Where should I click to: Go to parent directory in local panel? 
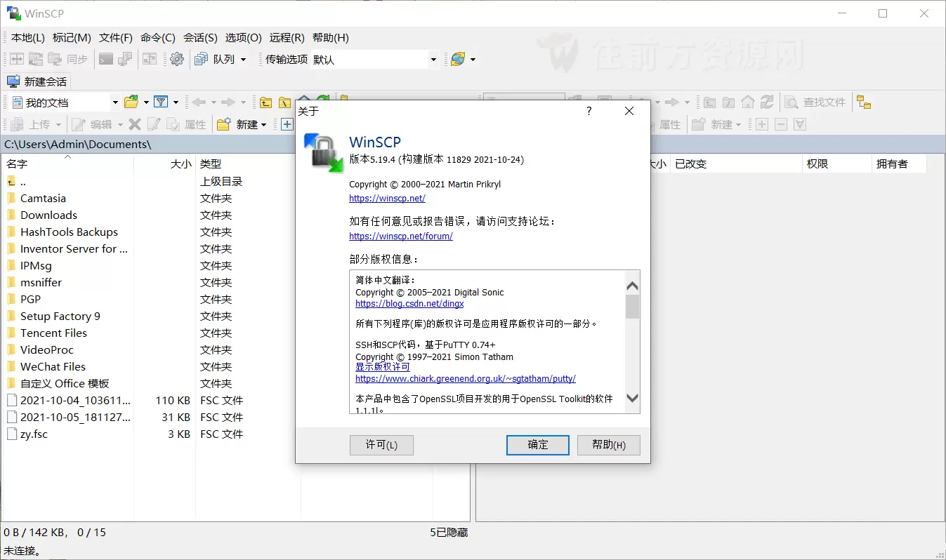pyautogui.click(x=265, y=102)
